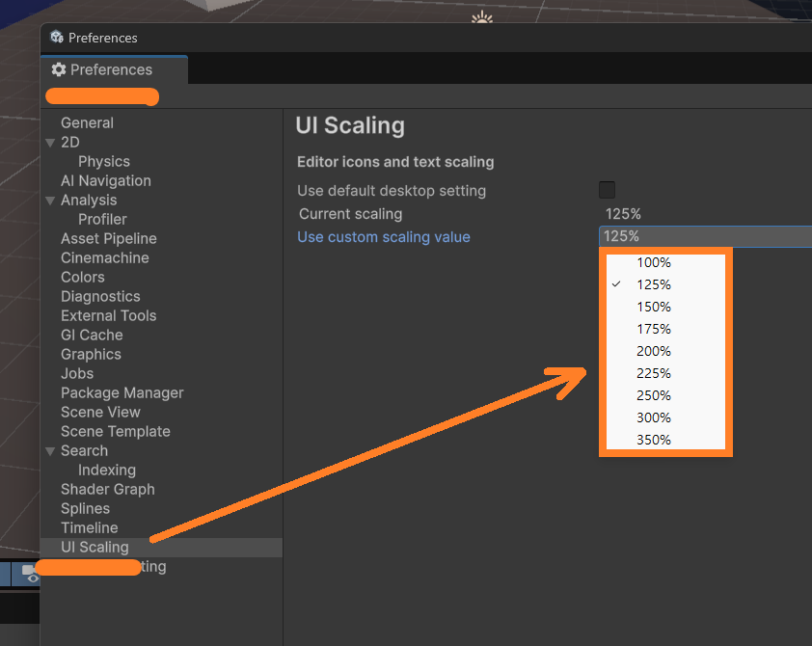Click the gear icon on Preferences tab
The height and width of the screenshot is (646, 812).
point(59,69)
